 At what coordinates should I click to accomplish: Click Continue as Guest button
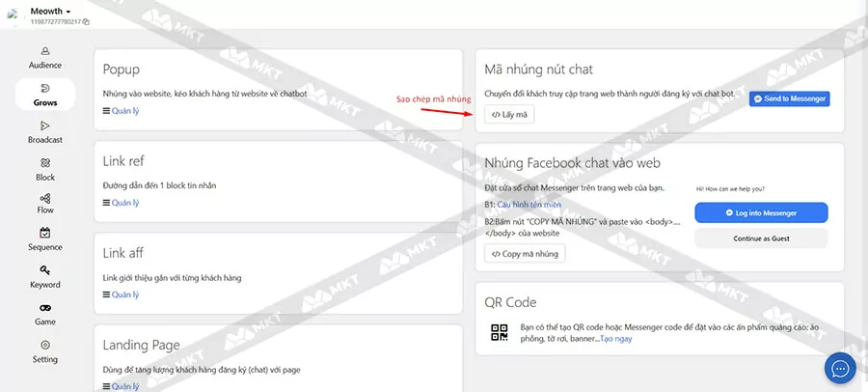[761, 238]
